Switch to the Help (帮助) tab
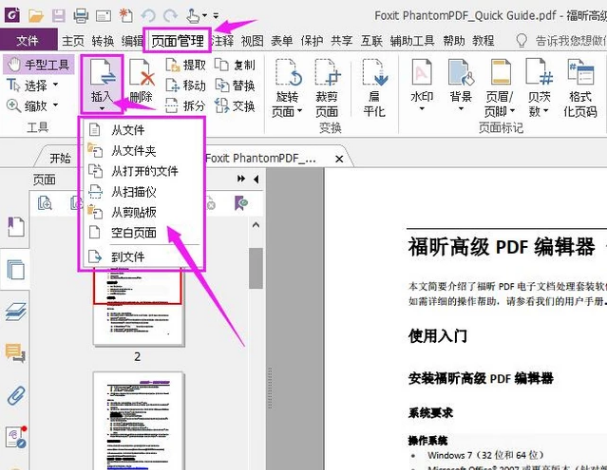Image resolution: width=607 pixels, height=470 pixels. pos(454,40)
